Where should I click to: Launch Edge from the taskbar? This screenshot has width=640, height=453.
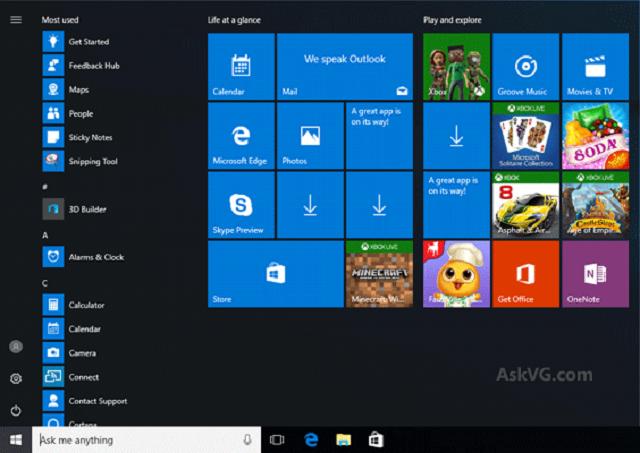311,440
